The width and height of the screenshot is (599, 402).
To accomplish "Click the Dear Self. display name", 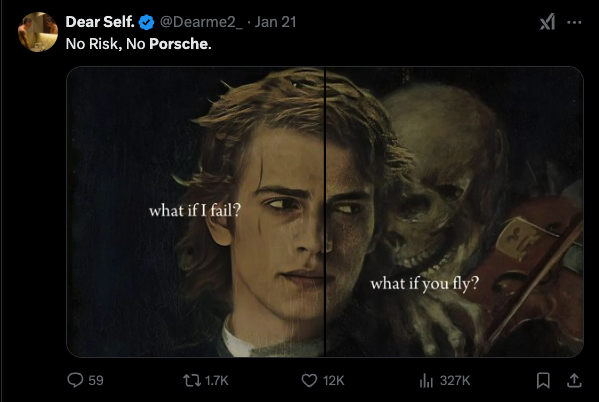I will click(x=100, y=22).
